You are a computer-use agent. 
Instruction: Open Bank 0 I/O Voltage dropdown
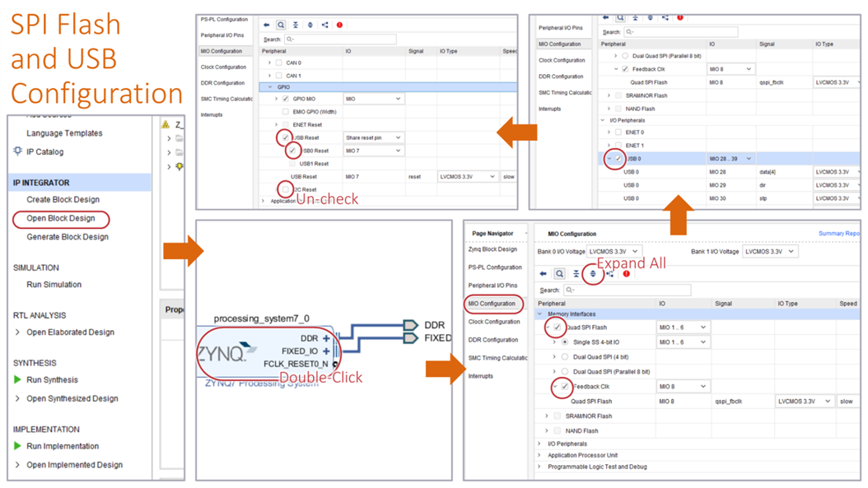(614, 252)
